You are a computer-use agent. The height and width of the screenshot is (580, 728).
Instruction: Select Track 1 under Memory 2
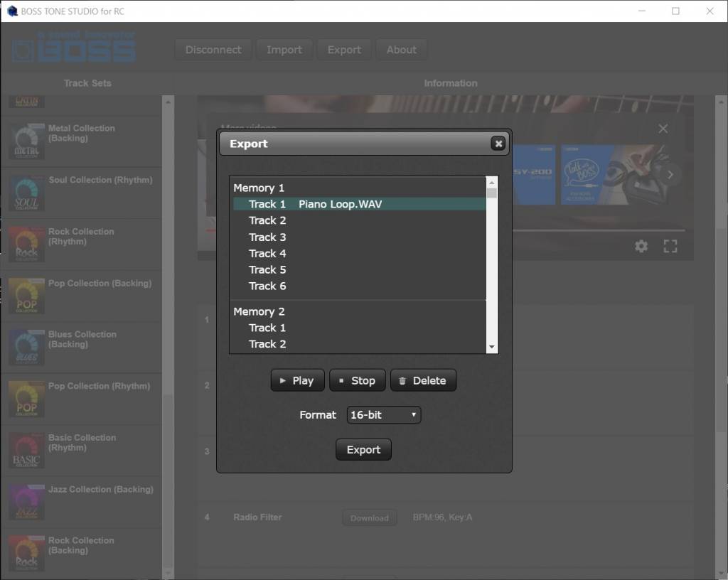[359, 328]
